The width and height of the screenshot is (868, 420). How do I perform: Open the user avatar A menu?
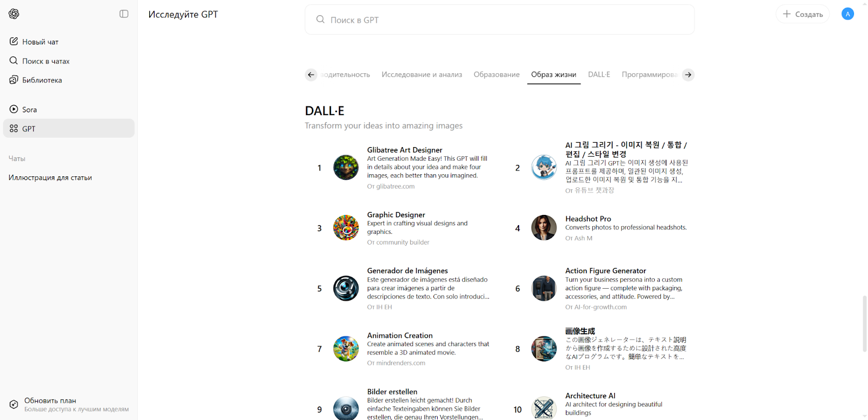tap(847, 14)
